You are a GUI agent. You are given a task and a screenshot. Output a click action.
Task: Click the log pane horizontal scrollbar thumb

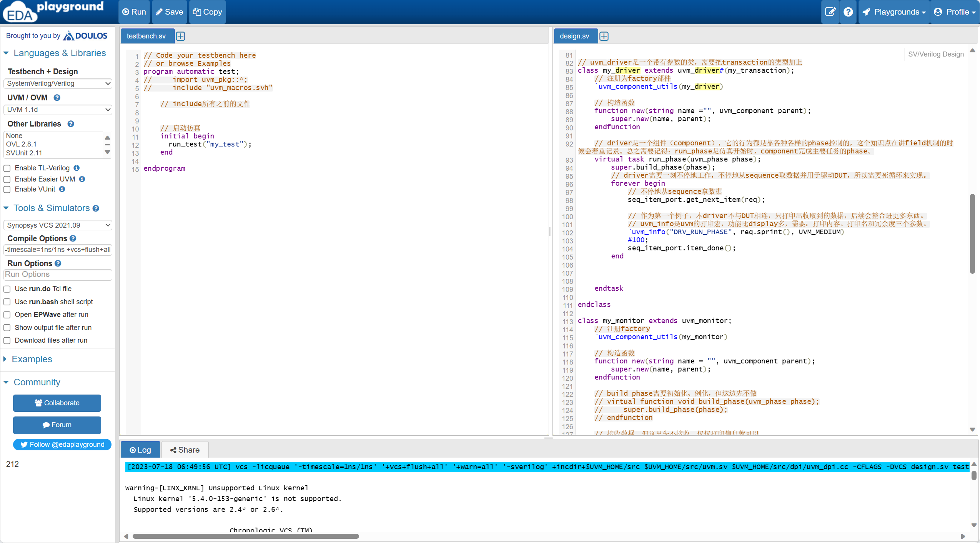coord(246,536)
